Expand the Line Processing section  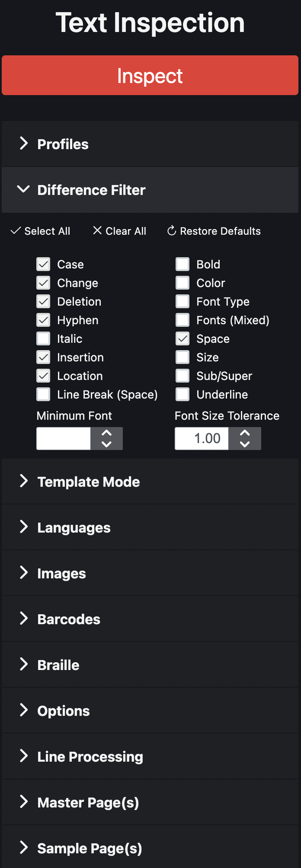point(90,756)
